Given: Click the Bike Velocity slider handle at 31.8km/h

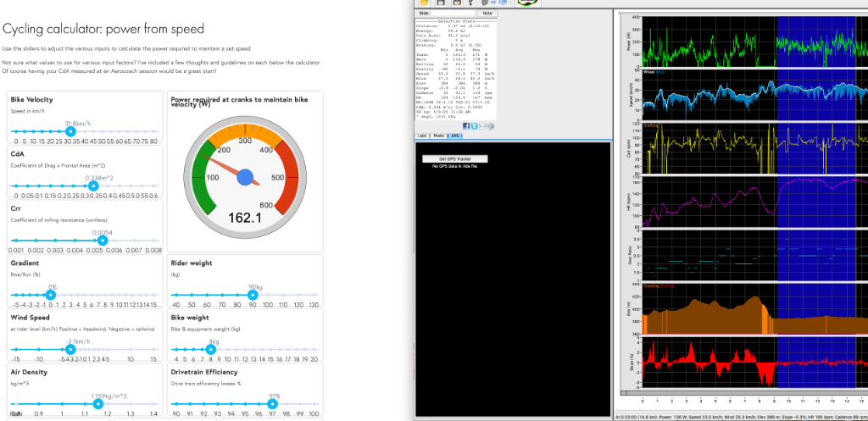Looking at the screenshot, I should pos(70,131).
